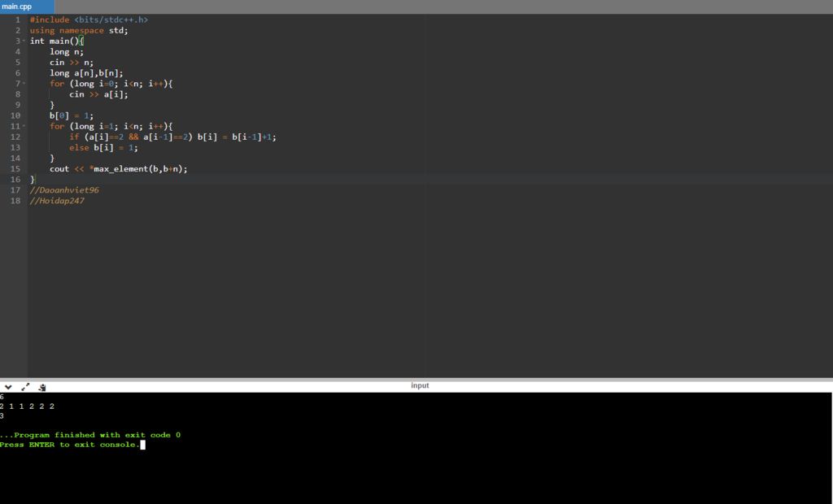Click 'long a[n],b[n];' declaration line
Image resolution: width=833 pixels, height=504 pixels.
click(86, 73)
